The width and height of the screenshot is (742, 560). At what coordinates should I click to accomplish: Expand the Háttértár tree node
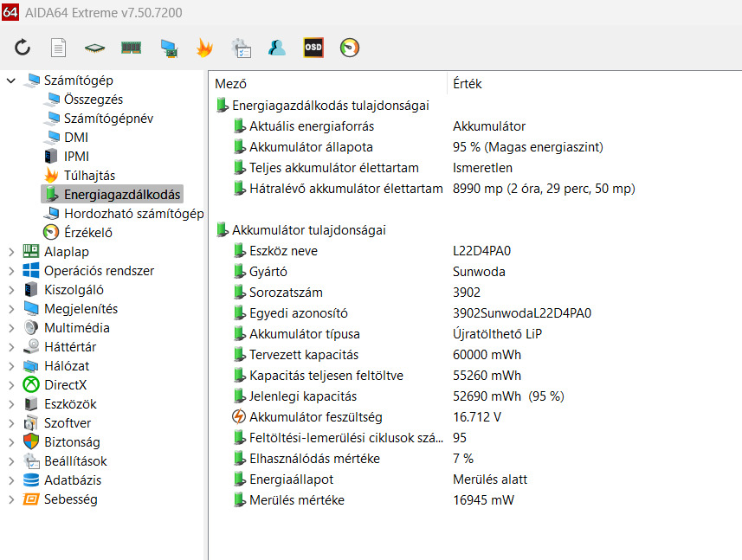point(11,347)
